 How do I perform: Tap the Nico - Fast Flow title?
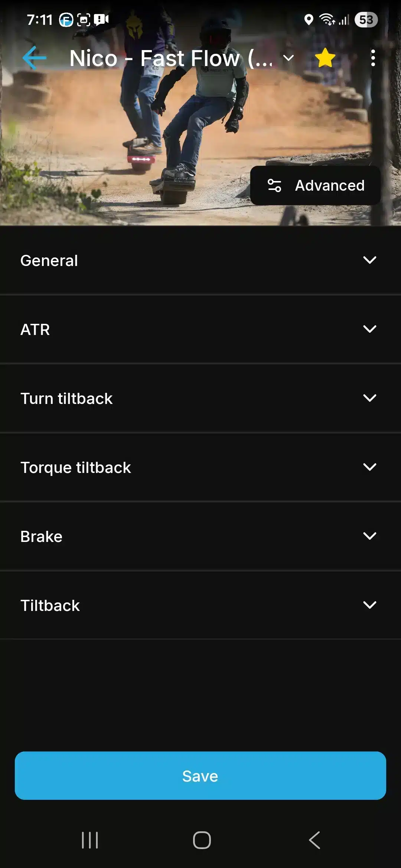171,58
